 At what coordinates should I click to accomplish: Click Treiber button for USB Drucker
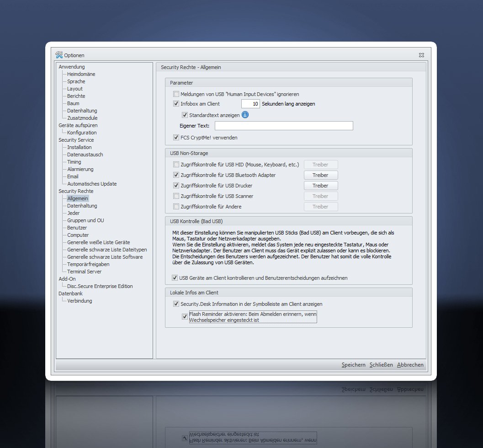pyautogui.click(x=321, y=185)
